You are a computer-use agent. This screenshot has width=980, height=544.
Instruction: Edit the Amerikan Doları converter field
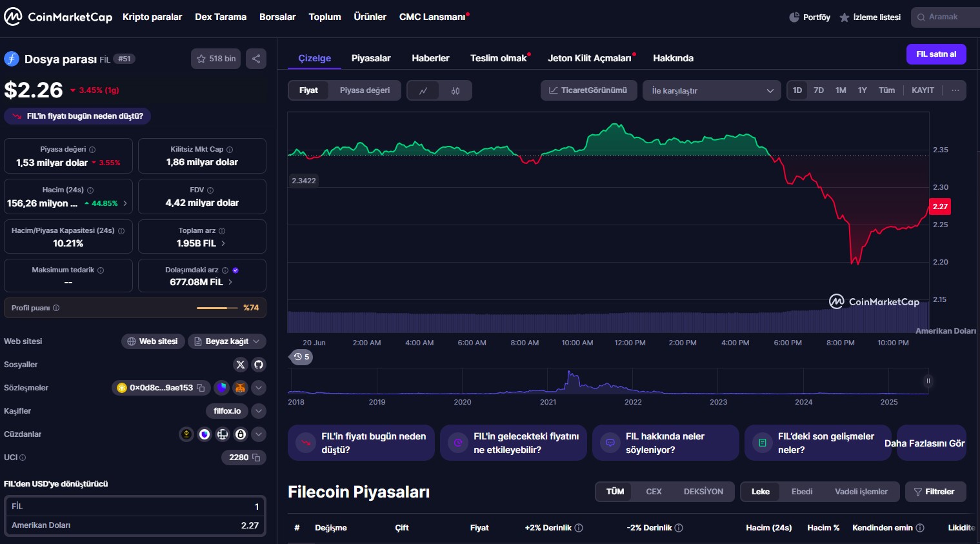135,525
